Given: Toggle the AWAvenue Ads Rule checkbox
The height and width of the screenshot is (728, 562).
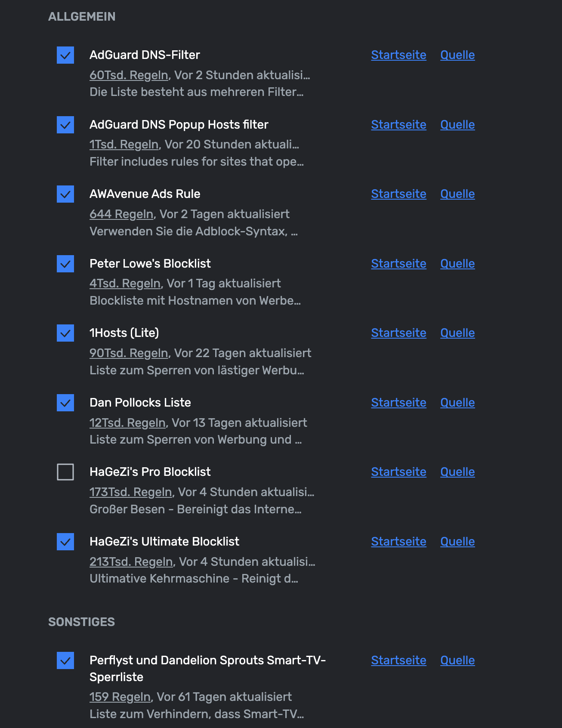Looking at the screenshot, I should point(65,194).
